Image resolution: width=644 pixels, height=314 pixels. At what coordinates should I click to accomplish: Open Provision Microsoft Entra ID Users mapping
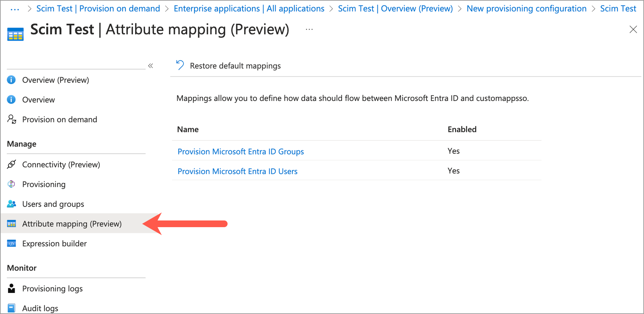click(237, 171)
